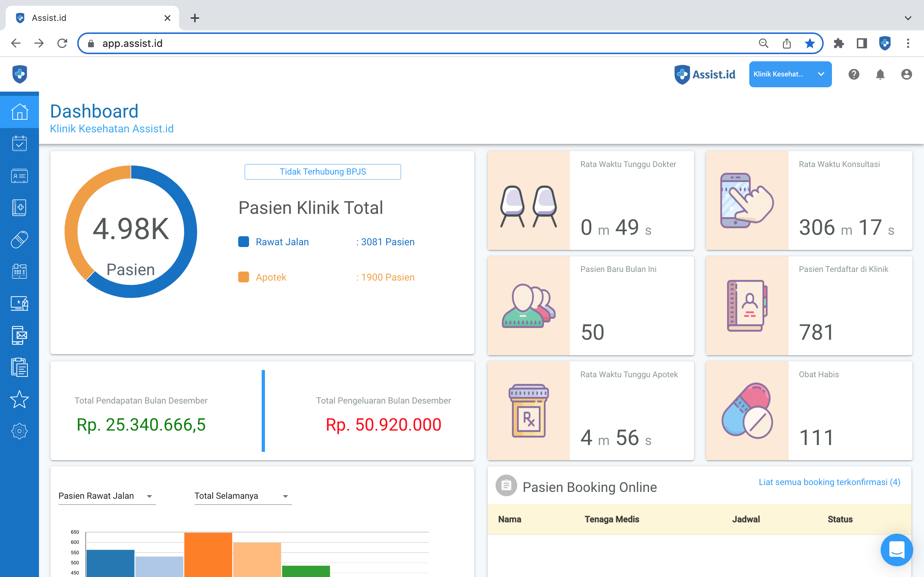Open the Pasien Rawat Jalan dropdown

point(106,496)
